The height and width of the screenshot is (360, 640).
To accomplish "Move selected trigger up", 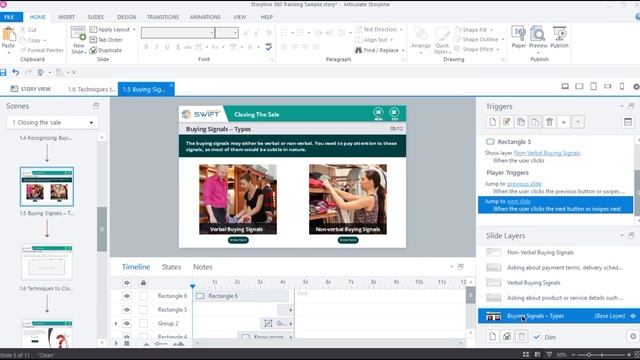I will 564,122.
